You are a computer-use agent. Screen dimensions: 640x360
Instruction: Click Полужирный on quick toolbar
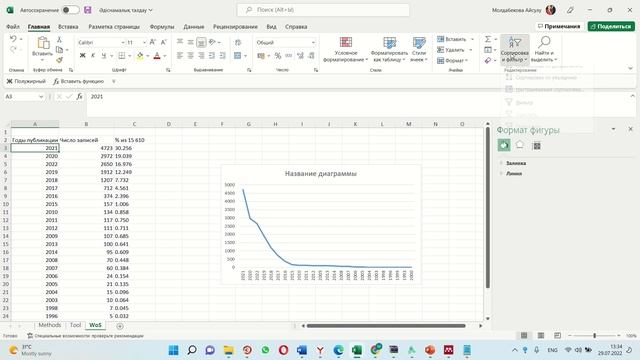tap(26, 81)
